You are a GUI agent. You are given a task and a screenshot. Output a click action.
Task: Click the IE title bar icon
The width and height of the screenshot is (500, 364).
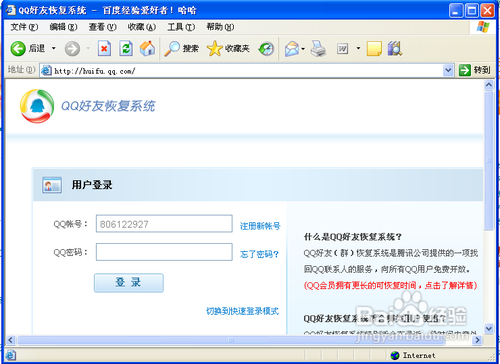pyautogui.click(x=10, y=10)
